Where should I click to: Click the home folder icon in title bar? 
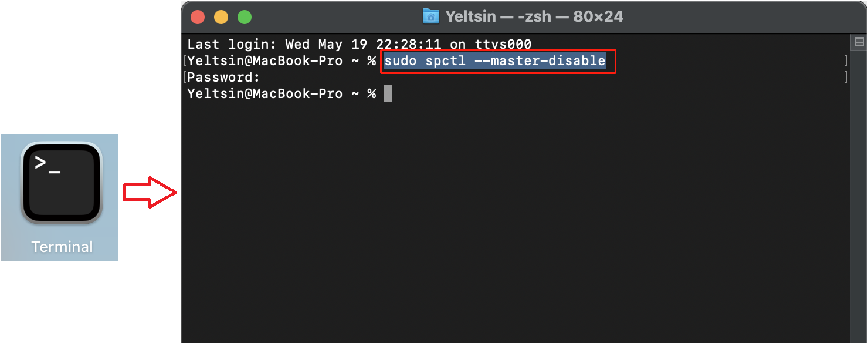pyautogui.click(x=431, y=16)
